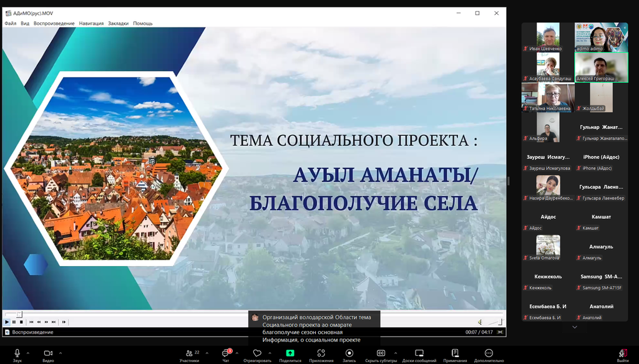Screen dimensions: 639x364
Task: Pause the video playback
Action: click(14, 322)
